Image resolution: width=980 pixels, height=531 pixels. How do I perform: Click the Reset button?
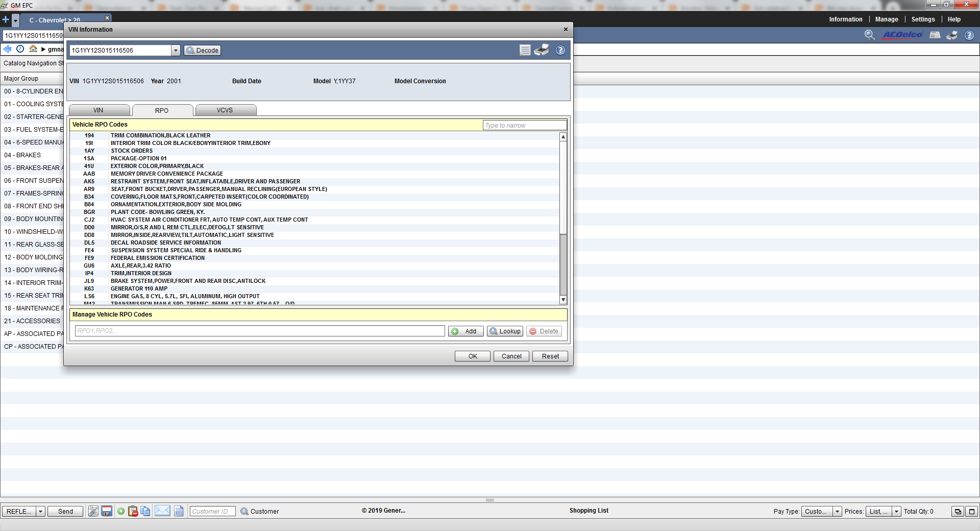(x=550, y=356)
